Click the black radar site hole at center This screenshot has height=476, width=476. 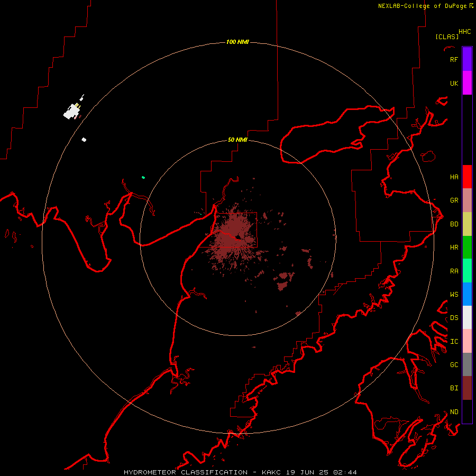click(x=238, y=237)
